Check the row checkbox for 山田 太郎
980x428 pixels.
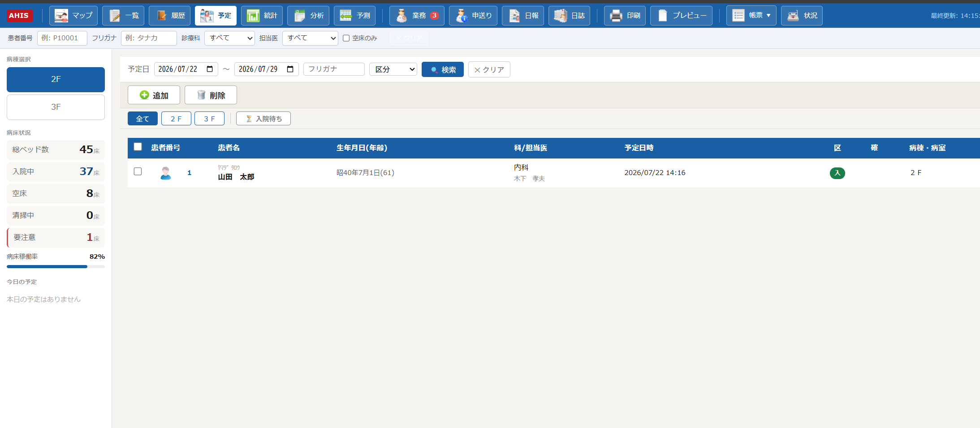(x=138, y=171)
